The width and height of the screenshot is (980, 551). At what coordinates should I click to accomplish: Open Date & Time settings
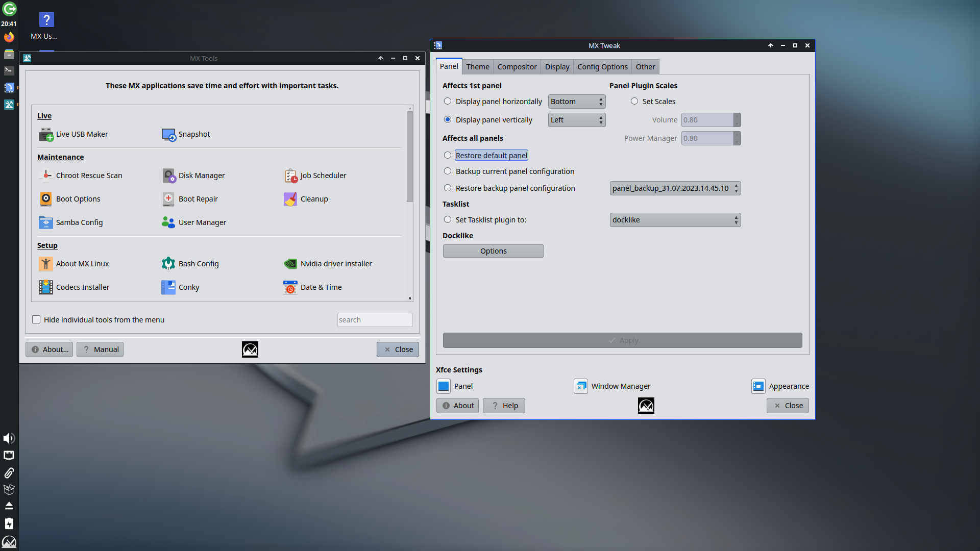pyautogui.click(x=312, y=287)
